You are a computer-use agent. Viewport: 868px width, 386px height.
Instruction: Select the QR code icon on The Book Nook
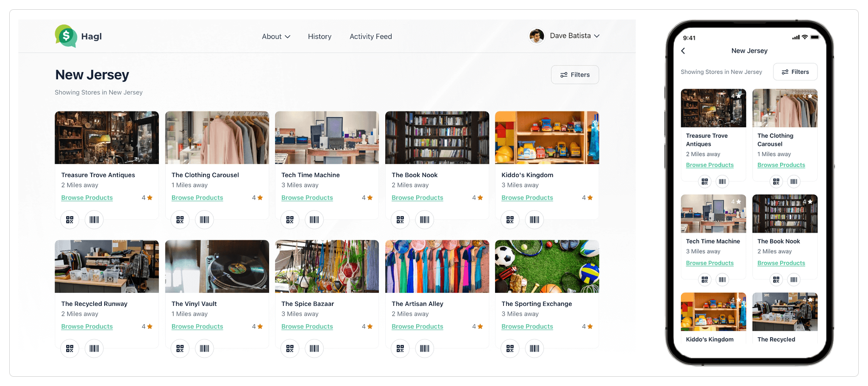(400, 220)
